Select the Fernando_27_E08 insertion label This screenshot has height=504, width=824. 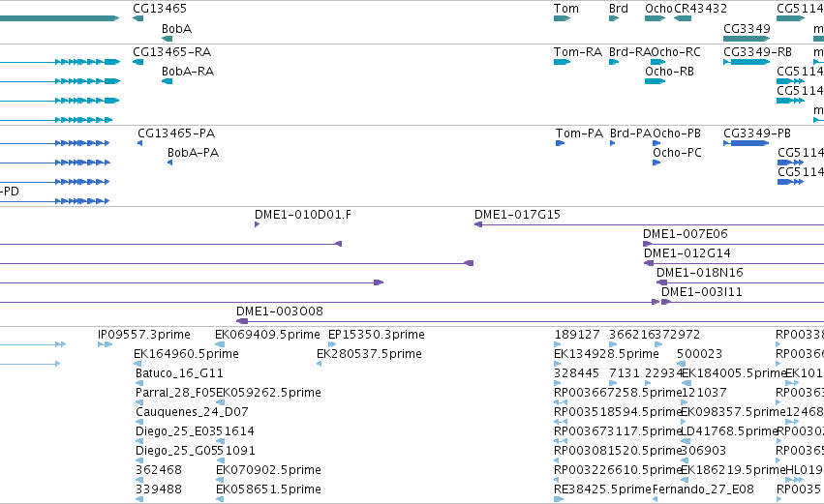tap(703, 489)
